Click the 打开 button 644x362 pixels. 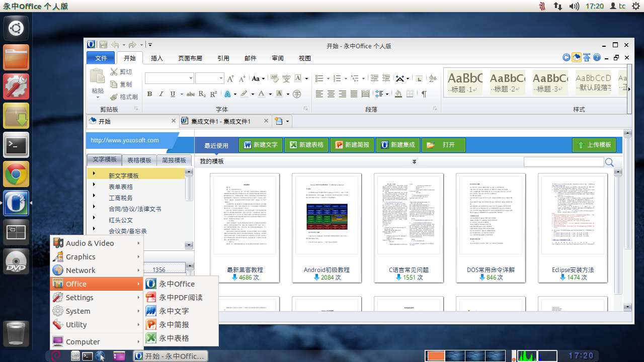coord(444,145)
